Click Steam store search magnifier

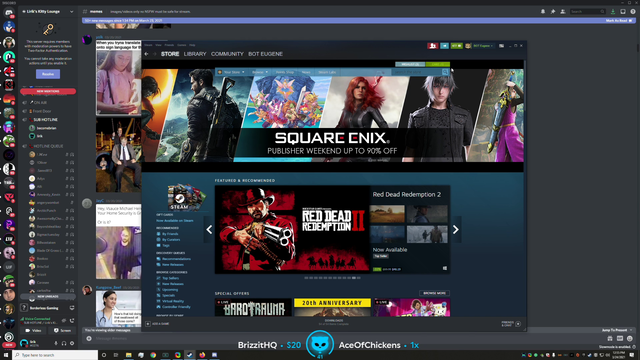pyautogui.click(x=445, y=72)
